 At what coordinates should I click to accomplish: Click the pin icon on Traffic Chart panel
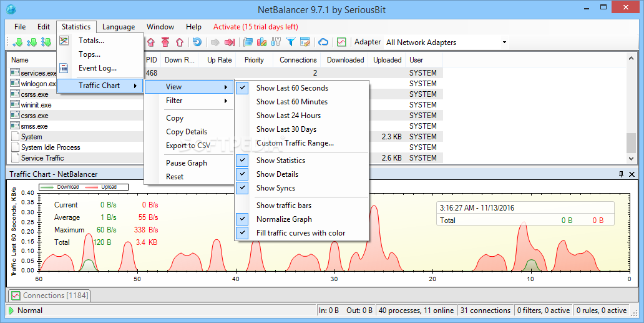pyautogui.click(x=621, y=174)
